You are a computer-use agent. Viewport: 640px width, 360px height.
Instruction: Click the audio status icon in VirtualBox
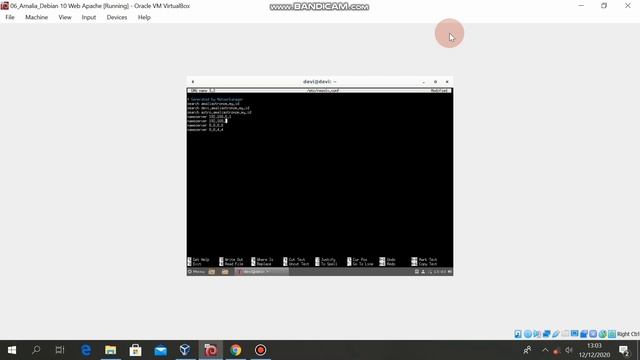(537, 334)
